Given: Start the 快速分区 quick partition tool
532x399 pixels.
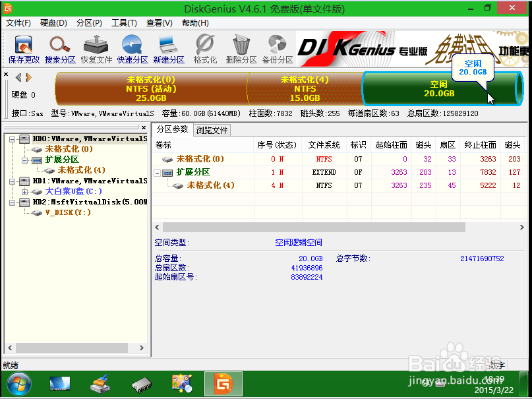Looking at the screenshot, I should (x=133, y=49).
